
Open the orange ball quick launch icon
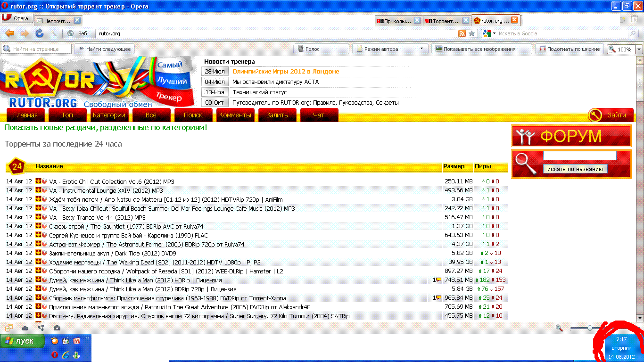55,341
